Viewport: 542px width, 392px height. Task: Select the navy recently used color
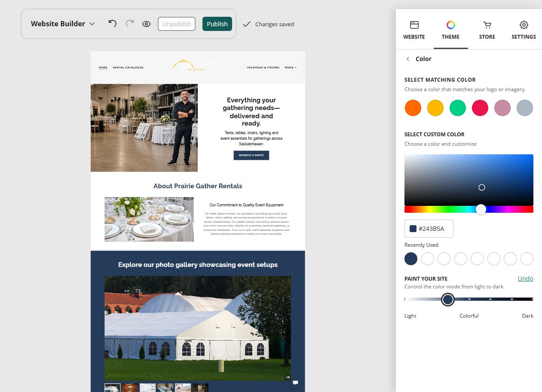tap(411, 259)
